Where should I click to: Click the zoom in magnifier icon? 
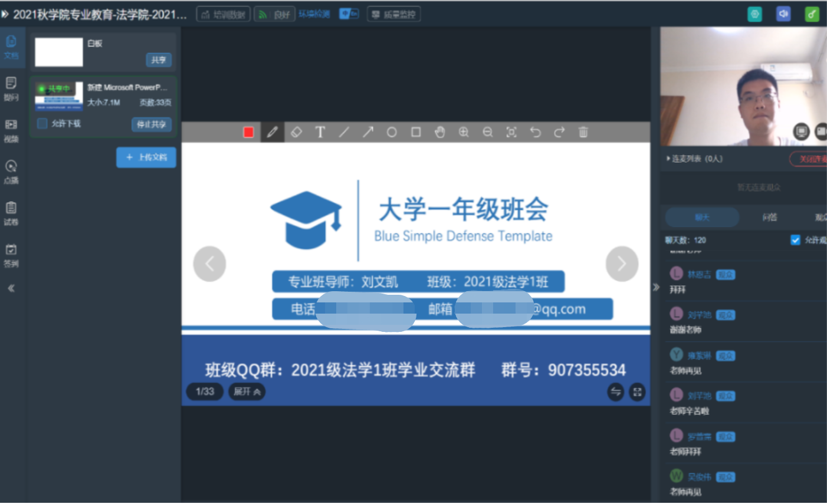click(464, 132)
